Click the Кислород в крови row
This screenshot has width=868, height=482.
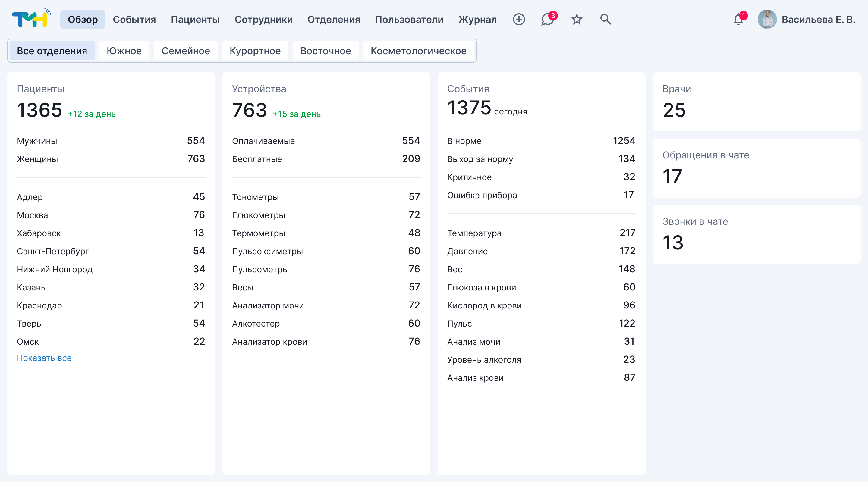click(541, 305)
